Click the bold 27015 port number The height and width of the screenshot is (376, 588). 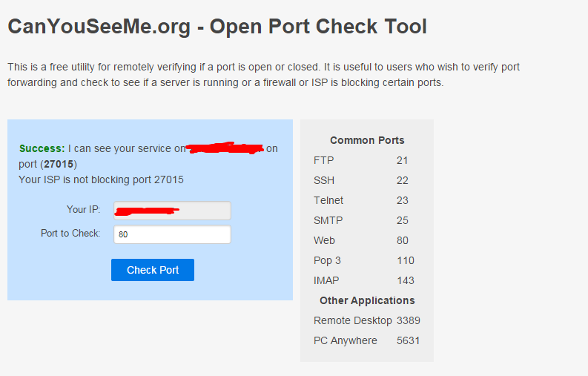[x=59, y=164]
